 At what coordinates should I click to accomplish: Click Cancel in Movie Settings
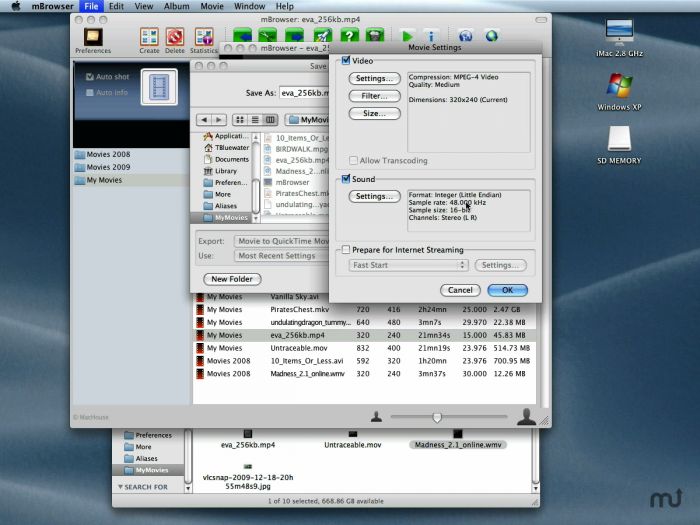coord(460,290)
